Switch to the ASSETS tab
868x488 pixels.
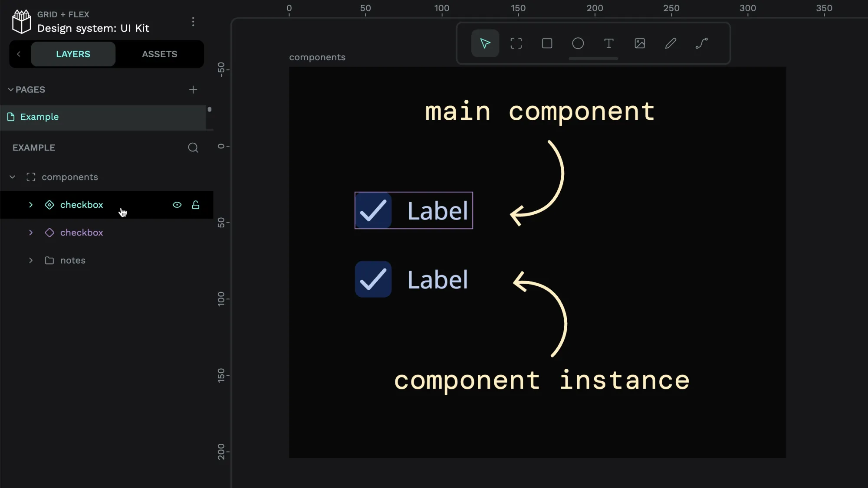[160, 54]
